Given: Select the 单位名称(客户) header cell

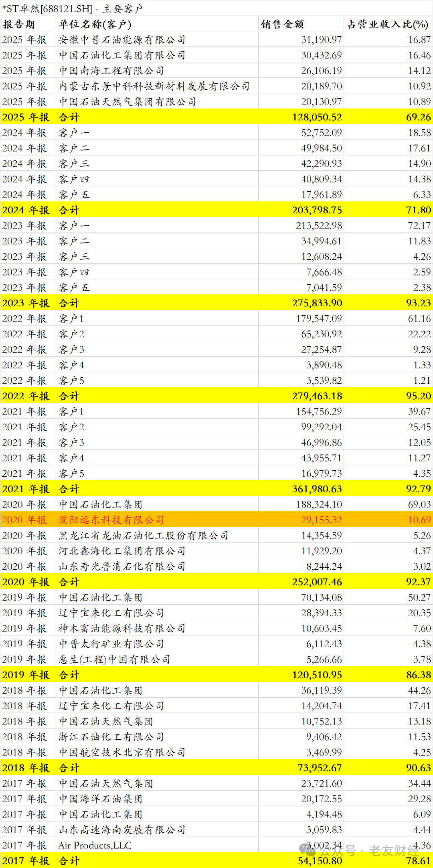Looking at the screenshot, I should [x=95, y=24].
